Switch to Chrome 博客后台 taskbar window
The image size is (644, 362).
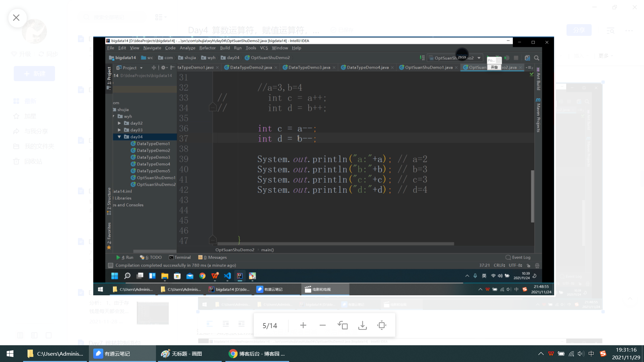(x=257, y=354)
